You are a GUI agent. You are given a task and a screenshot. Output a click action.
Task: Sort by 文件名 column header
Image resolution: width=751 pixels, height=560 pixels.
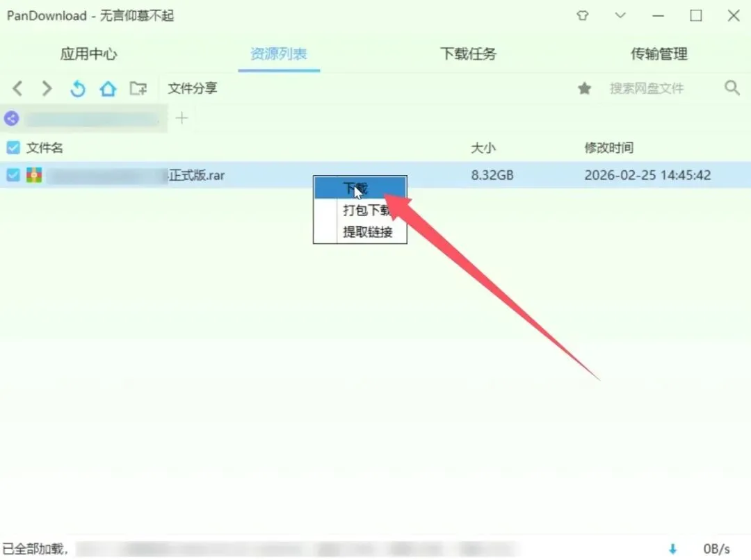click(45, 147)
